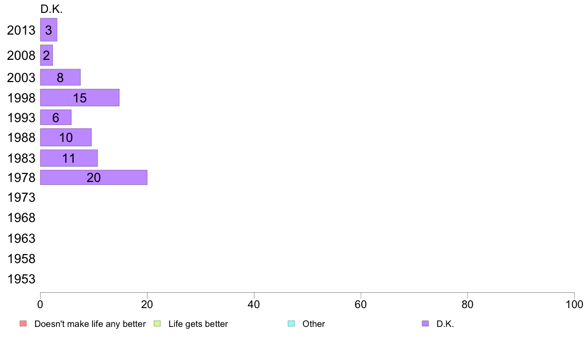Select the 1993 bar with value 6
Screen dimensions: 588x364
click(56, 117)
